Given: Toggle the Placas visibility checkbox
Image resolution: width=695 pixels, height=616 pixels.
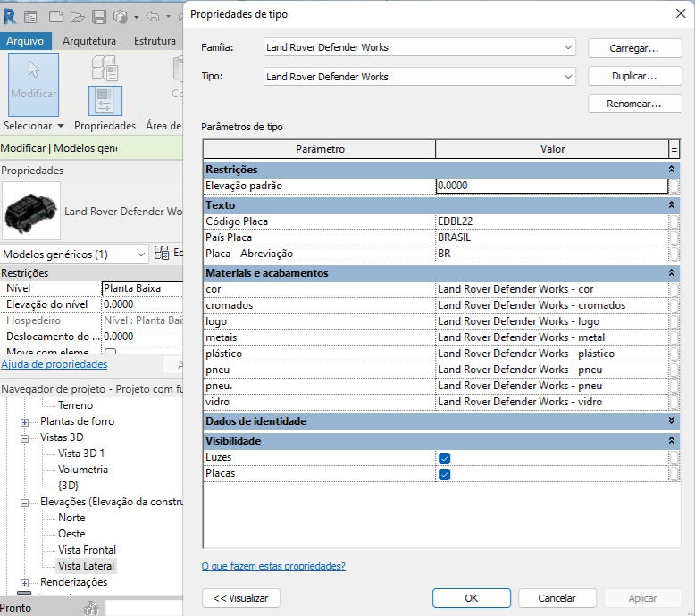Looking at the screenshot, I should [x=444, y=474].
